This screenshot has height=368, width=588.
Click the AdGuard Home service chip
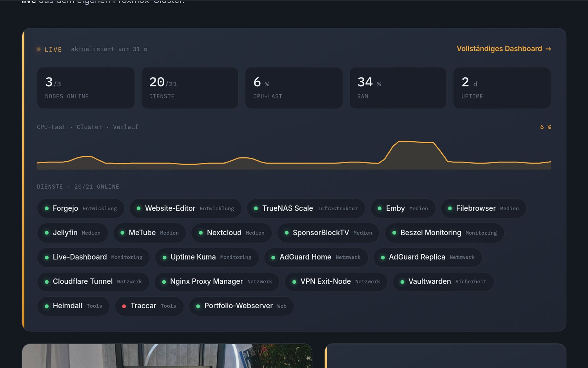pyautogui.click(x=316, y=257)
